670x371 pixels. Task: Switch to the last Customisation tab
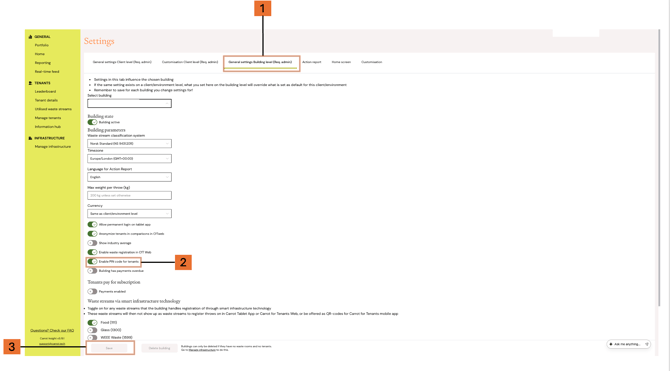[371, 62]
